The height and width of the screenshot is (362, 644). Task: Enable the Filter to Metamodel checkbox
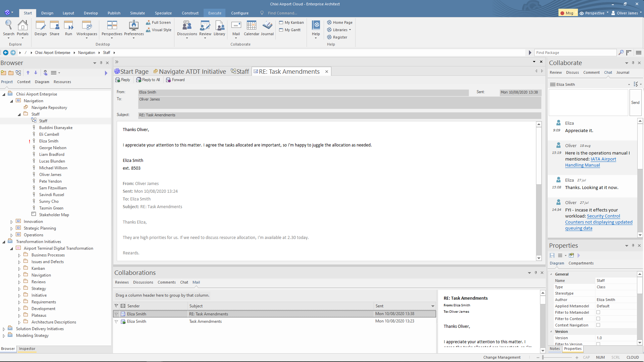pyautogui.click(x=598, y=312)
